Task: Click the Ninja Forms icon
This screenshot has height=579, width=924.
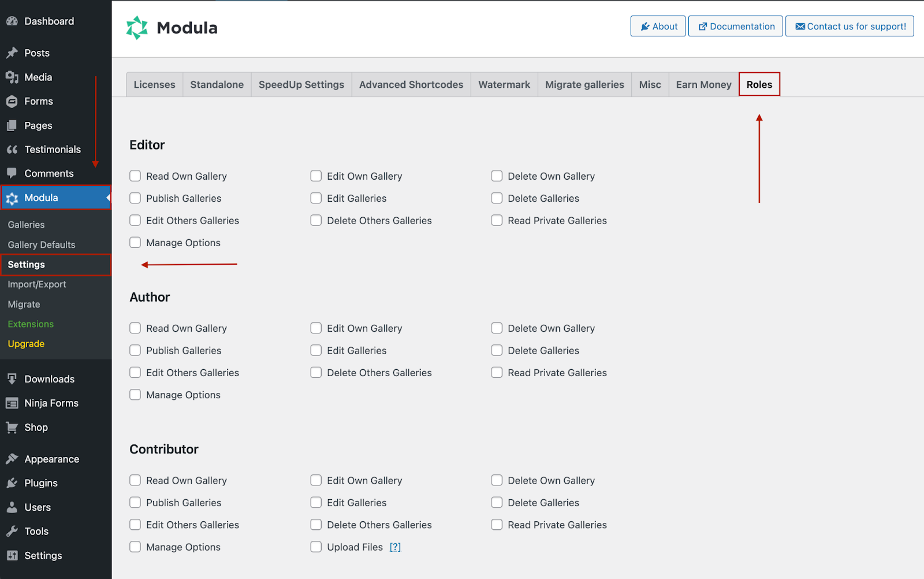Action: pyautogui.click(x=12, y=403)
